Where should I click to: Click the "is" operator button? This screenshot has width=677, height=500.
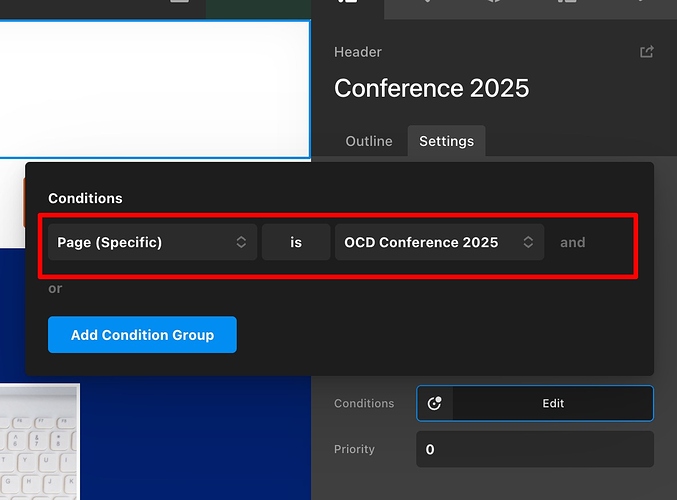296,242
